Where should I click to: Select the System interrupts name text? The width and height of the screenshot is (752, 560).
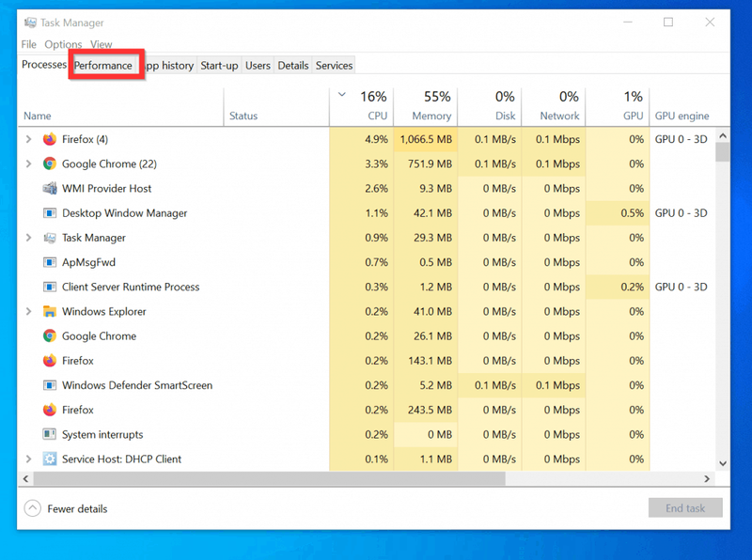[x=102, y=434]
